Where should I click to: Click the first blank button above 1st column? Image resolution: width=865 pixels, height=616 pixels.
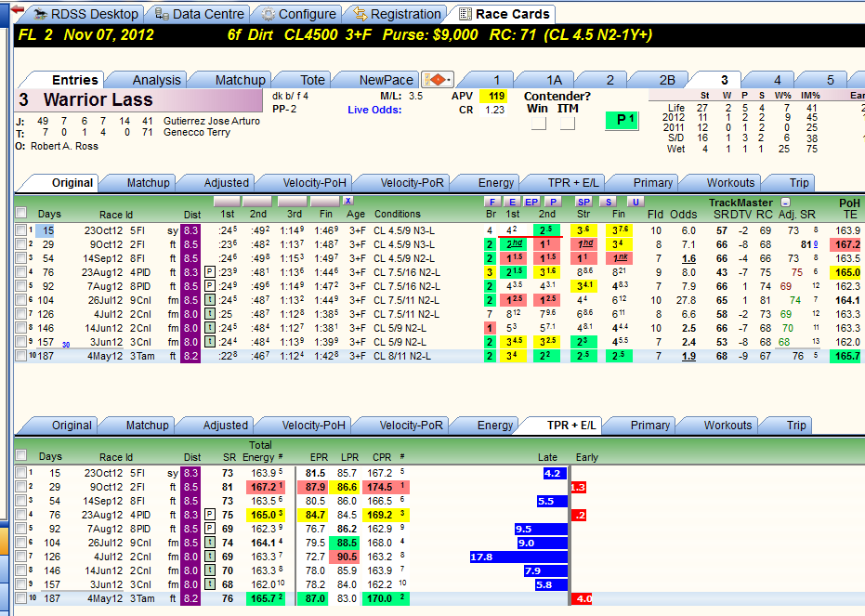pyautogui.click(x=226, y=202)
